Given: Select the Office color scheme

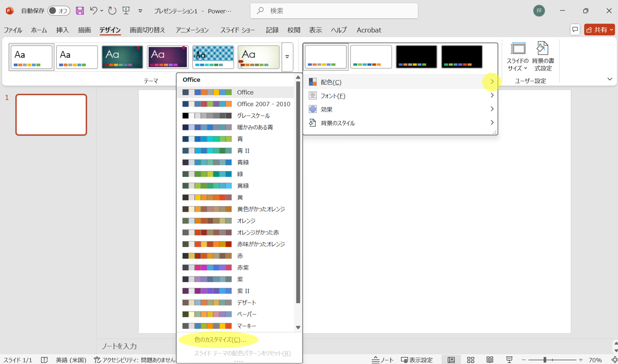Looking at the screenshot, I should pyautogui.click(x=236, y=93).
